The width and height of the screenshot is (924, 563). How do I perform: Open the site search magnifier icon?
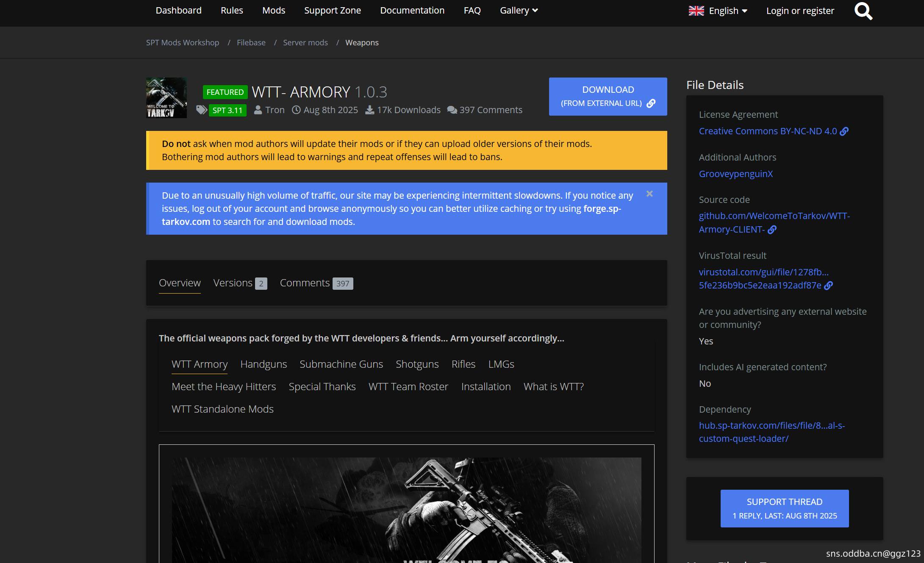[x=863, y=11]
